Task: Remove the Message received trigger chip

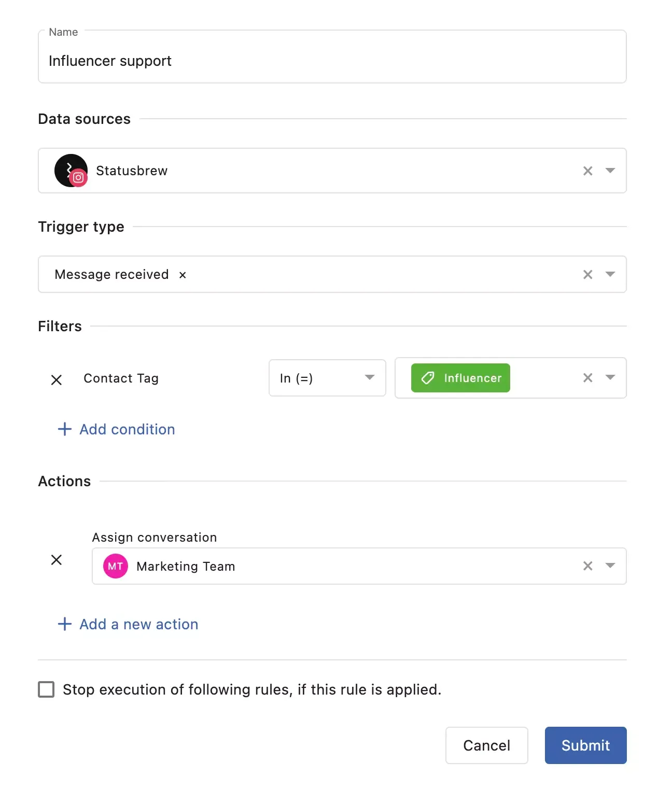Action: click(183, 275)
